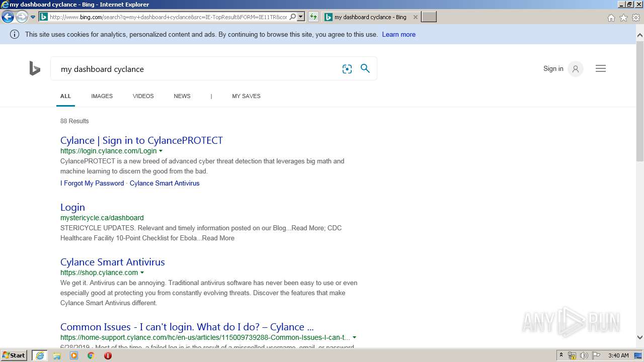The height and width of the screenshot is (362, 644).
Task: Expand dropdown beside login.cylance.com/Login URL
Action: [x=161, y=151]
